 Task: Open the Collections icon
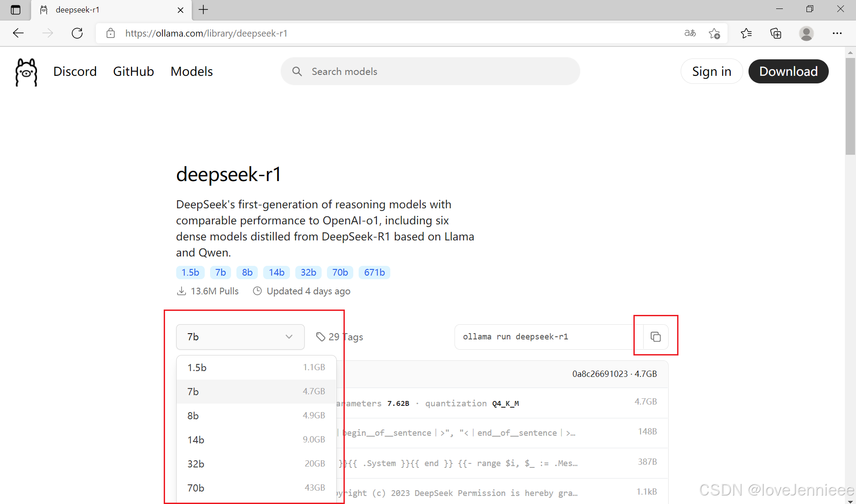776,33
